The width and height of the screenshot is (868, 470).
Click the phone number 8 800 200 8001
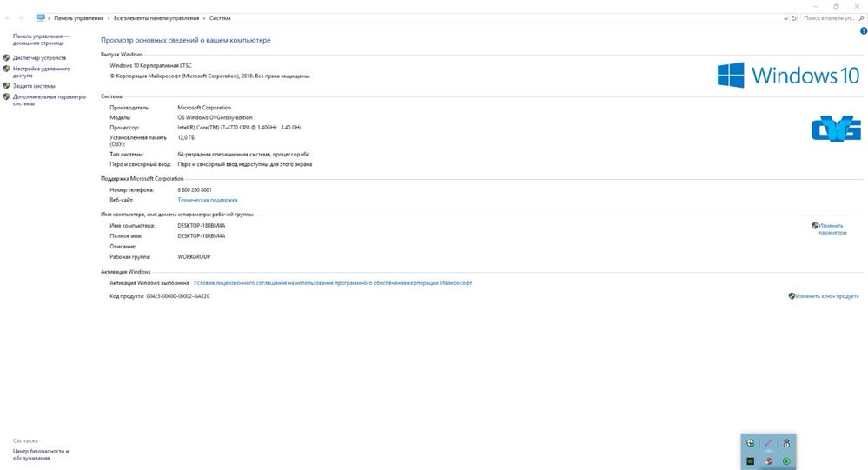195,190
